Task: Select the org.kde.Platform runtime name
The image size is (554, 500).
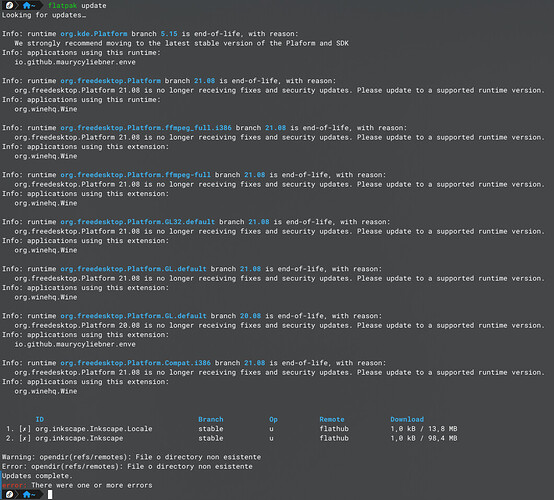Action: [94, 34]
